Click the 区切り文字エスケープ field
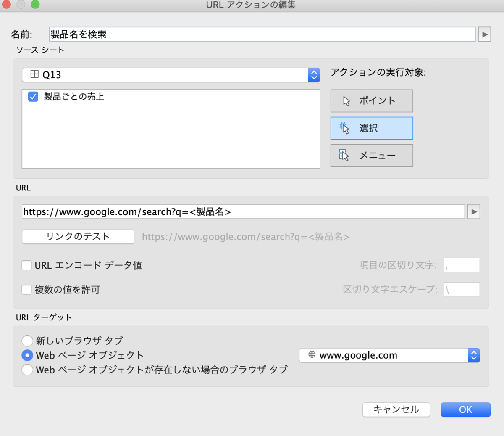 pyautogui.click(x=462, y=289)
